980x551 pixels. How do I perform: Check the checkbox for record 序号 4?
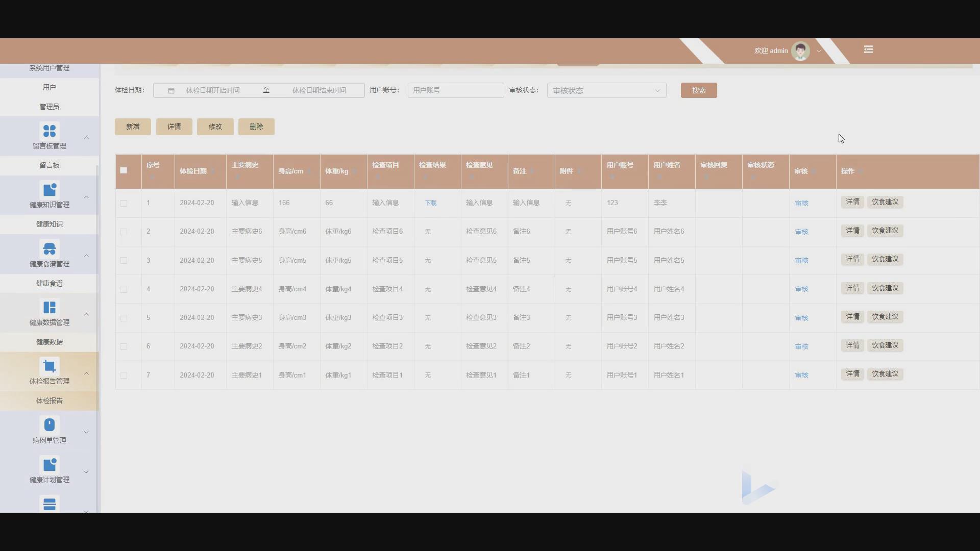pos(124,289)
